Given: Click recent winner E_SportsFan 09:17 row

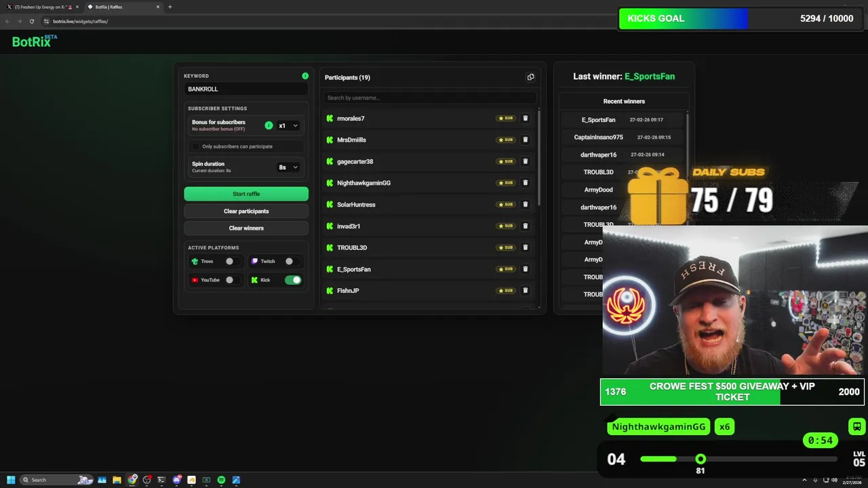Looking at the screenshot, I should coord(624,119).
